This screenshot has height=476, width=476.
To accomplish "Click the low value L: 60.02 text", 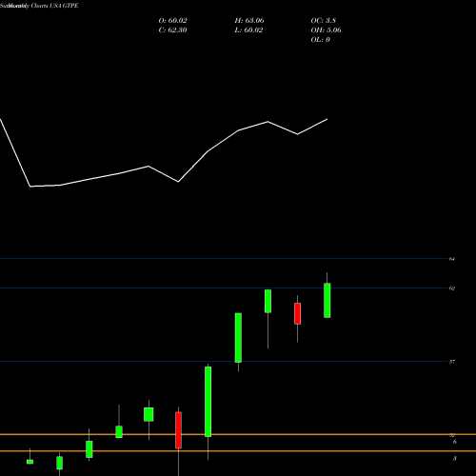I will click(x=248, y=30).
